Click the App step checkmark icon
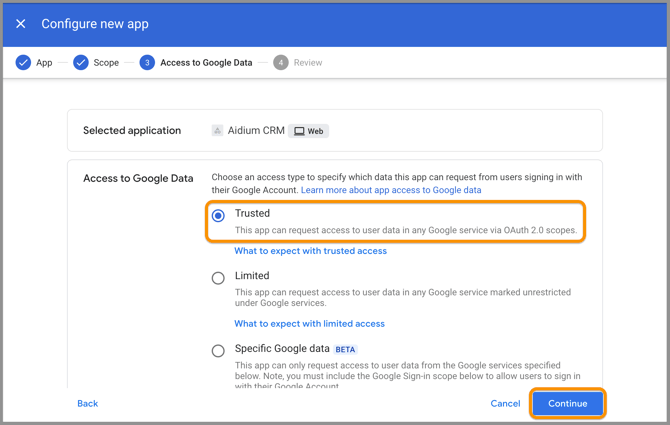Screen dimensions: 670x425 (23, 63)
